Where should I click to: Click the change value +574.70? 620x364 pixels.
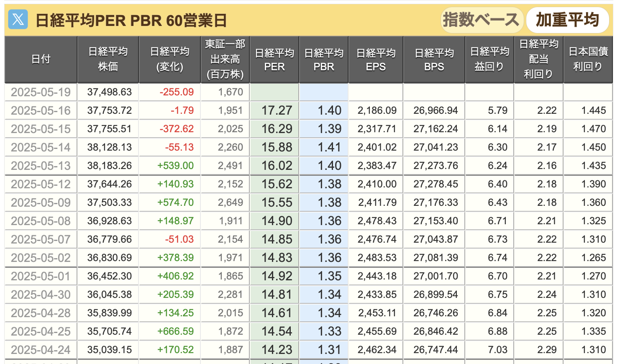176,203
